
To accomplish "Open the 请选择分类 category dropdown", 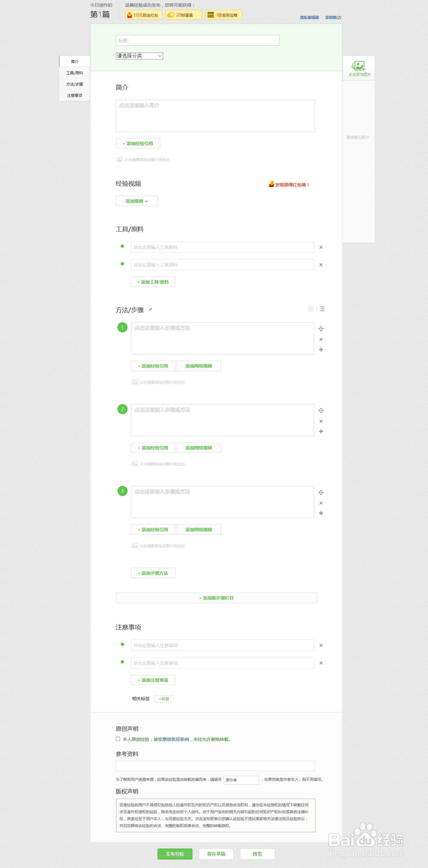I will tap(140, 56).
